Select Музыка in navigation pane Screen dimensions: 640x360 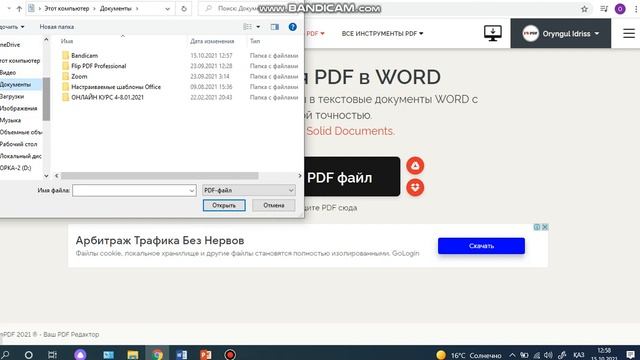point(11,120)
